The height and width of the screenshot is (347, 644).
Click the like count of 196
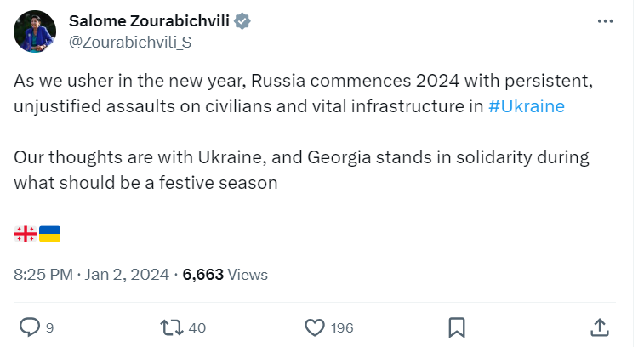(x=342, y=327)
